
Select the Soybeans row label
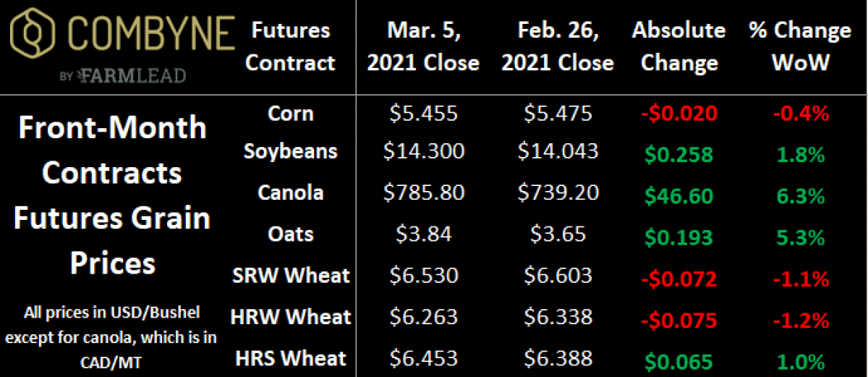(x=290, y=151)
